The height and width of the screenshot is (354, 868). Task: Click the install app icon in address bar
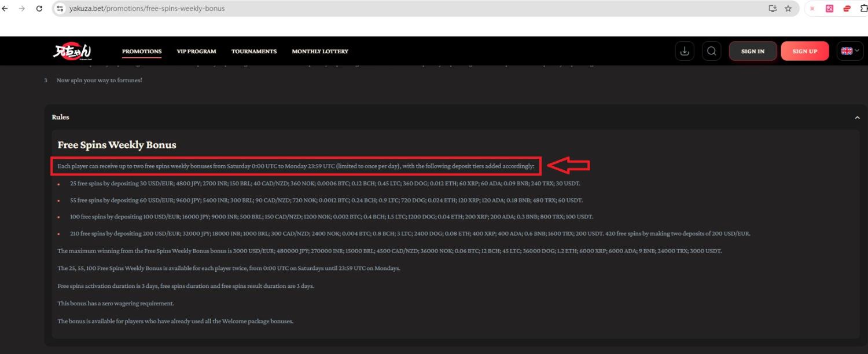[772, 9]
